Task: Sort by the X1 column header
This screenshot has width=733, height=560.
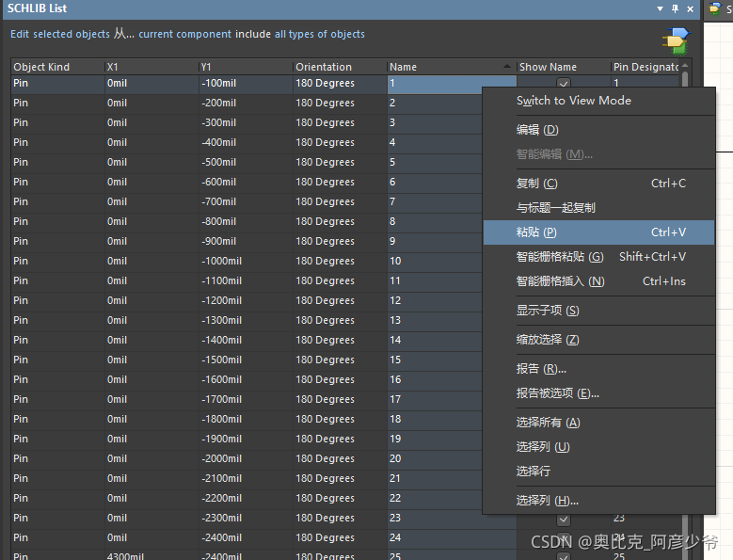Action: [x=151, y=67]
